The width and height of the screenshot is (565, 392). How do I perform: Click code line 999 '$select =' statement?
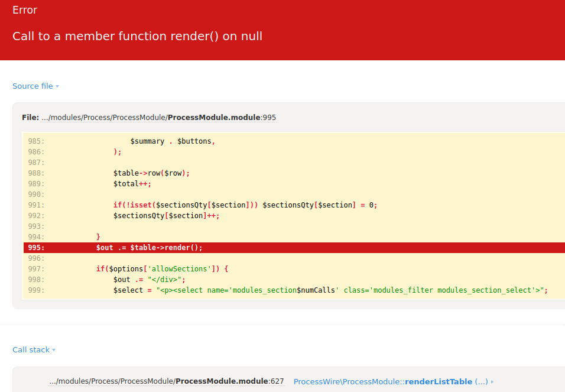[x=330, y=290]
